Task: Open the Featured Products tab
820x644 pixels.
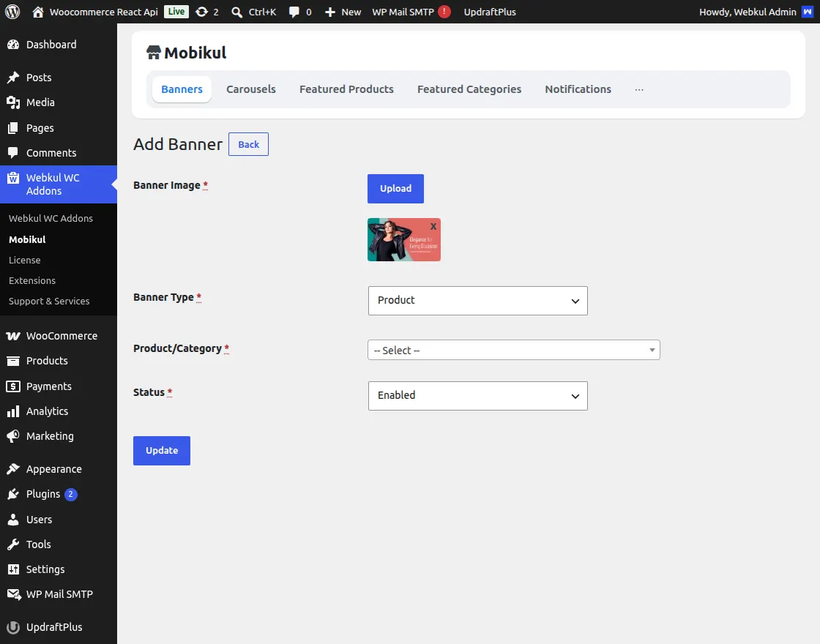Action: coord(346,89)
